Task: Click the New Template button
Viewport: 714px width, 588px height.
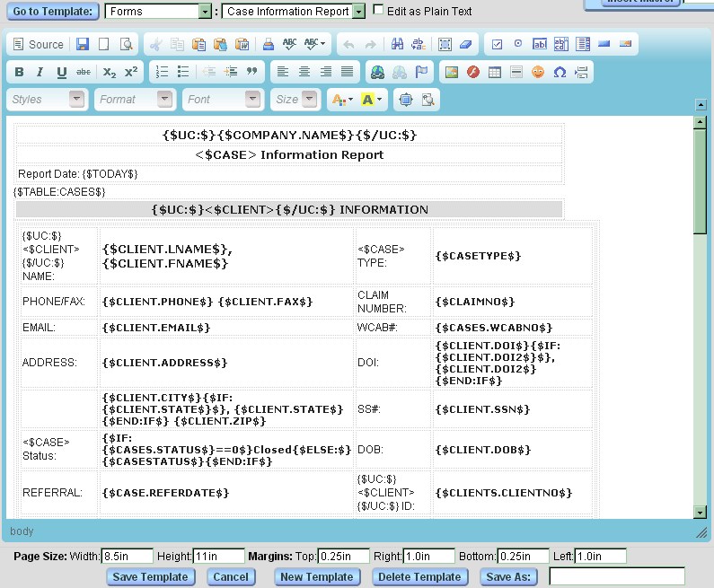Action: [317, 577]
